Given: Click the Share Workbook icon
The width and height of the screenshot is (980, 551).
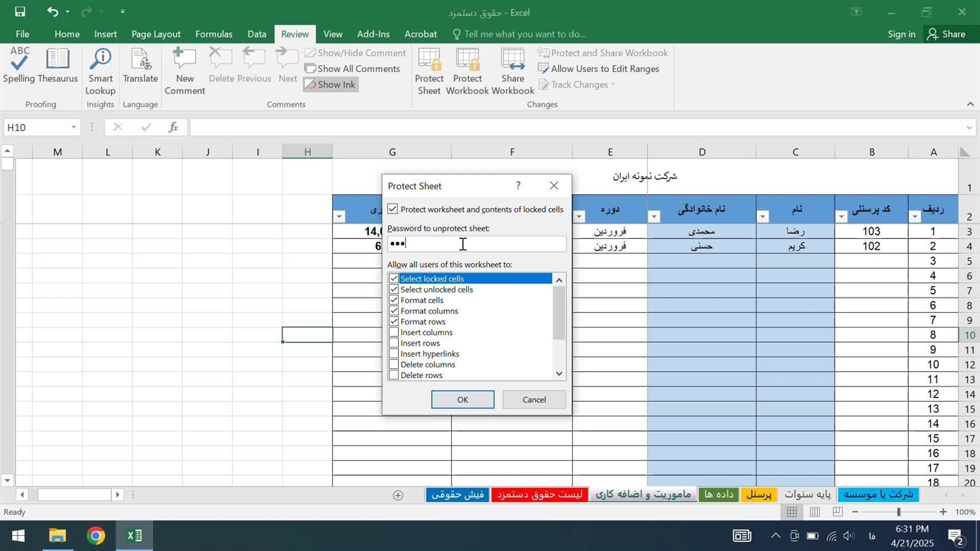Looking at the screenshot, I should [x=512, y=72].
